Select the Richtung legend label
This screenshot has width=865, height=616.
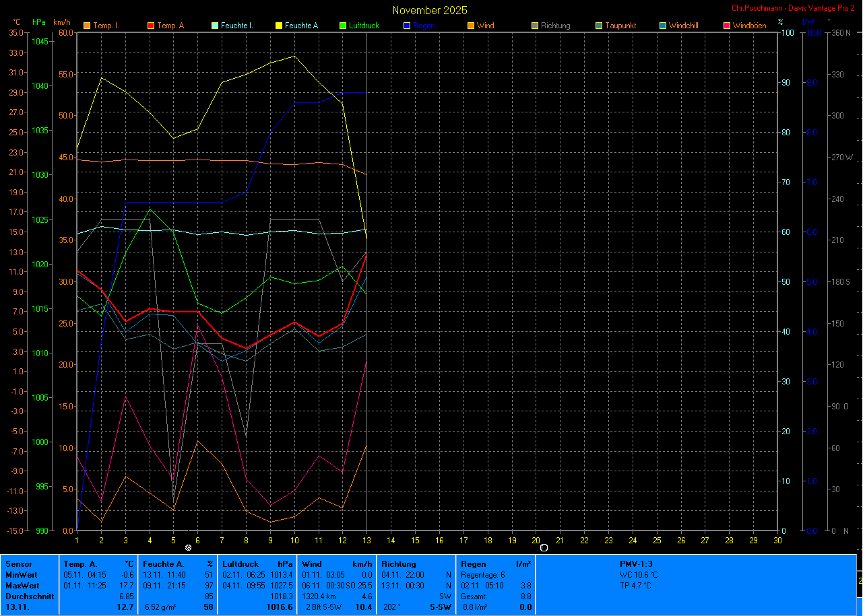pyautogui.click(x=555, y=26)
